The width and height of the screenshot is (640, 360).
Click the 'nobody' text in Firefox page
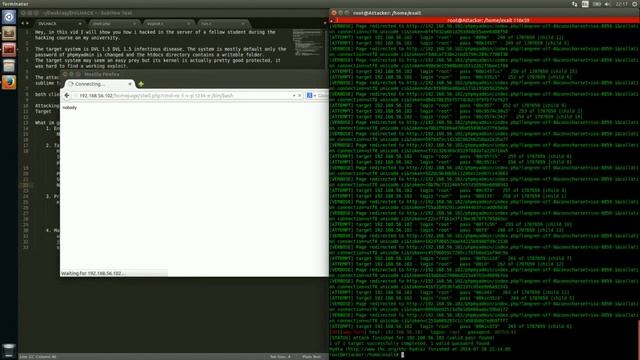(70, 108)
